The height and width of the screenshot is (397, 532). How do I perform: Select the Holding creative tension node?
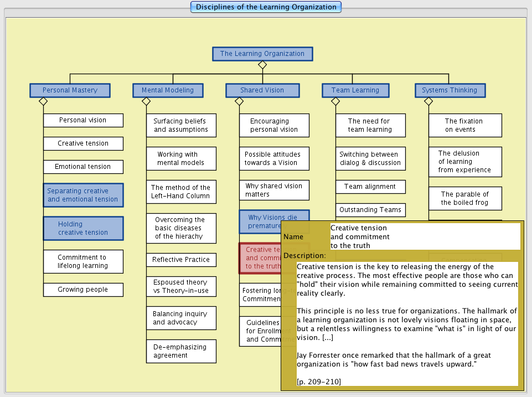coord(83,228)
